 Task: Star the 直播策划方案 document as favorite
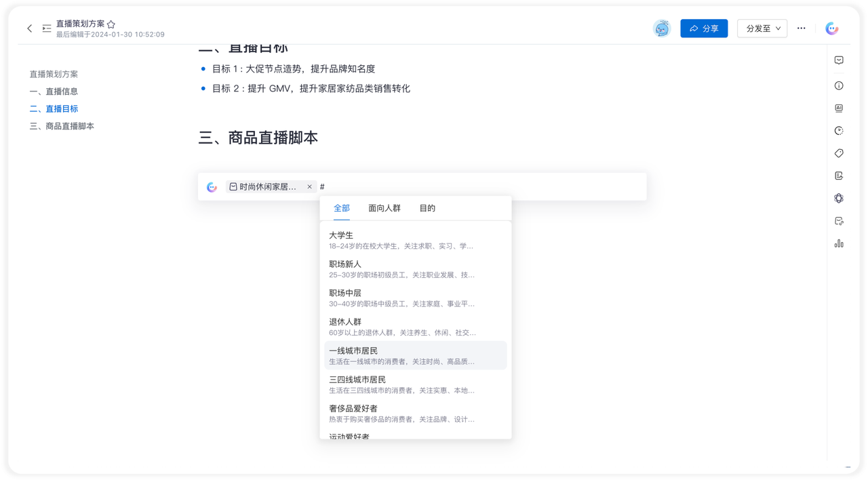[x=111, y=24]
